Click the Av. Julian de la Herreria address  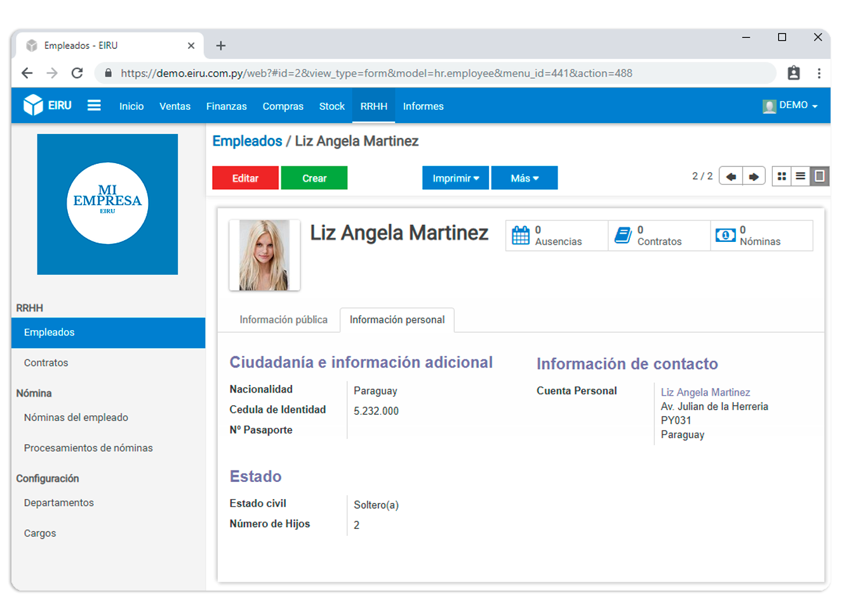[x=714, y=406]
